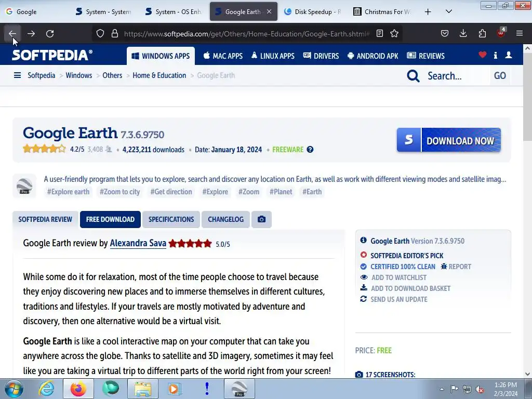Click the info icon in Softpedia header

495,55
